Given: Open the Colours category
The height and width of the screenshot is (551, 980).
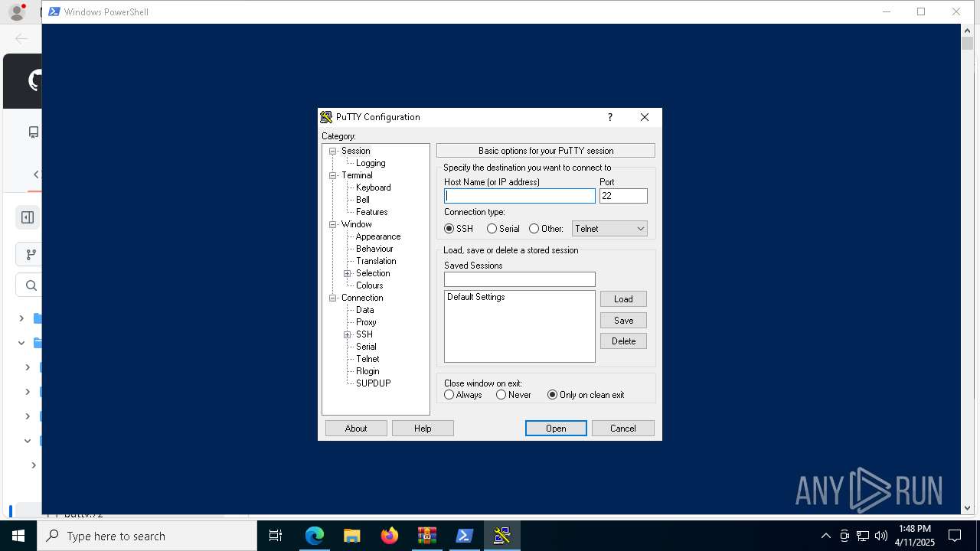Looking at the screenshot, I should click(370, 285).
